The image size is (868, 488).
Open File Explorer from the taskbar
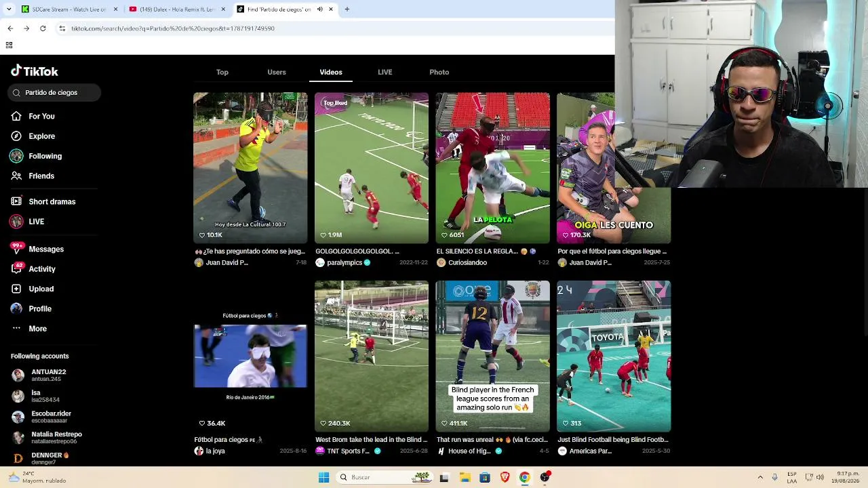point(465,478)
